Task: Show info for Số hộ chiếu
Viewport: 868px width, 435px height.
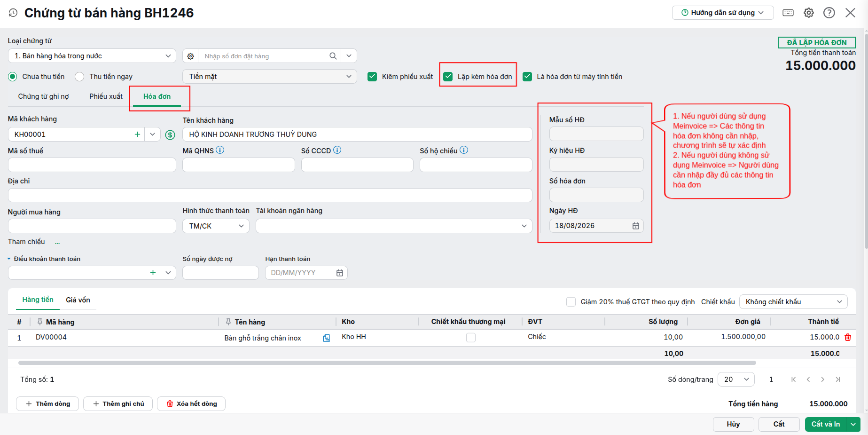Action: (464, 150)
